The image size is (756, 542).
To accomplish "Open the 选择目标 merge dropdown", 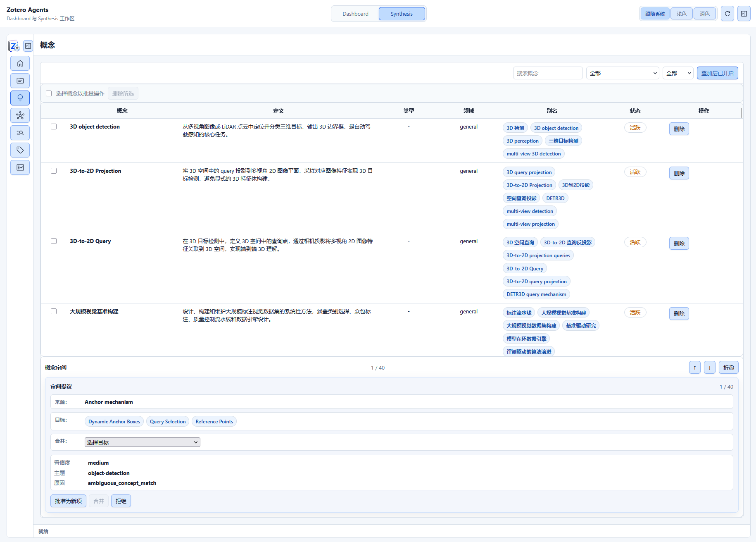I will 143,442.
